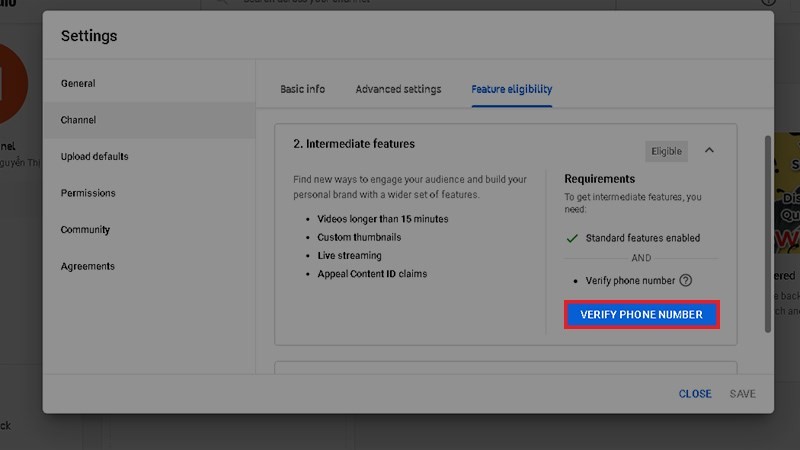Go to Upload defaults settings
Image resolution: width=800 pixels, height=450 pixels.
(x=94, y=156)
